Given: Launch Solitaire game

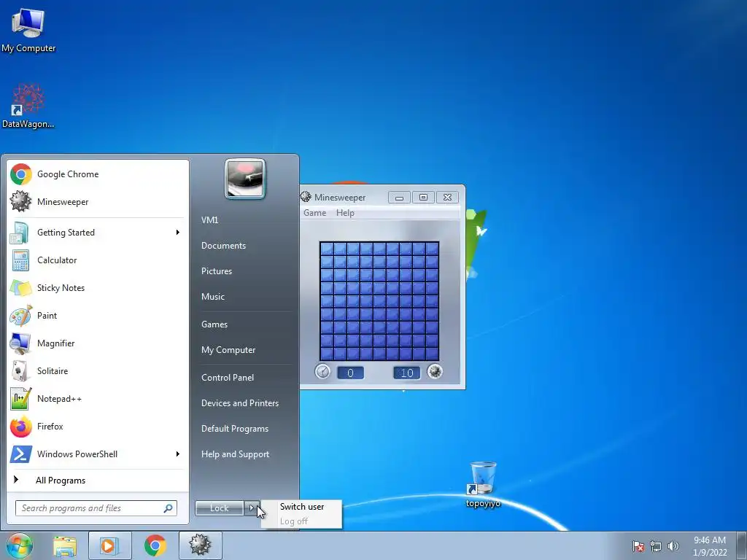Looking at the screenshot, I should 98,371.
